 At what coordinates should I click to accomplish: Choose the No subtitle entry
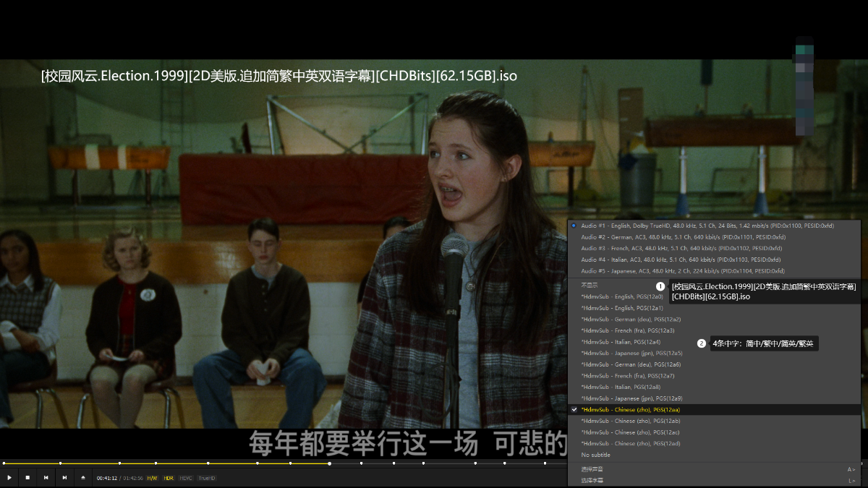595,455
